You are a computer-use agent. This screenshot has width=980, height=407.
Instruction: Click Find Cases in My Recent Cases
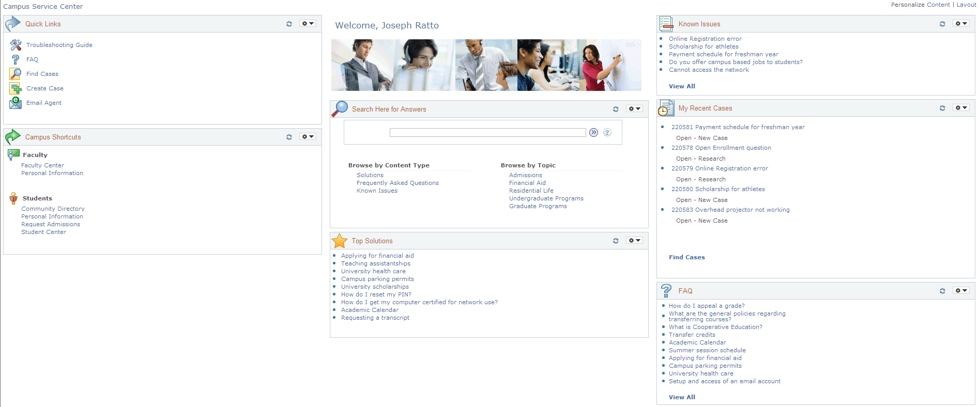tap(687, 257)
